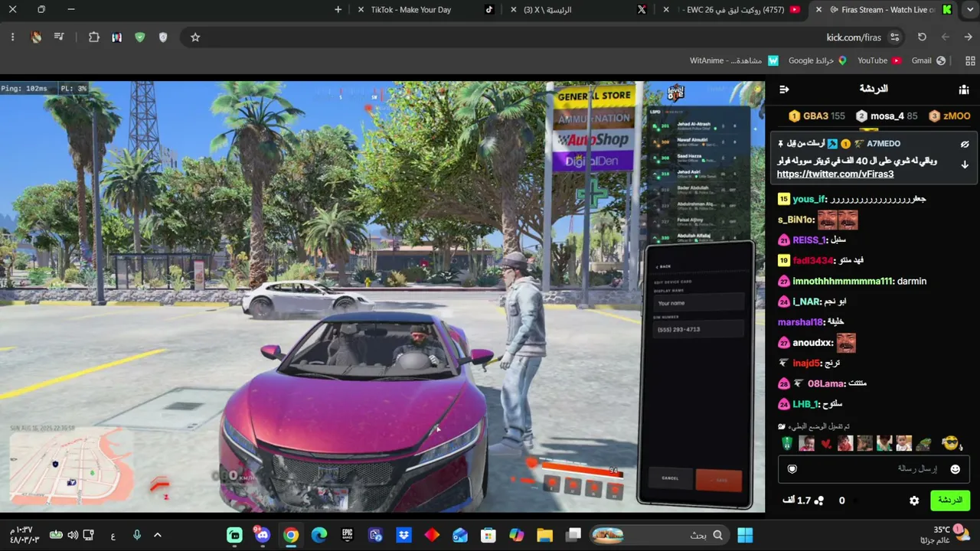Viewport: 980px width, 551px height.
Task: Open the Extensions puzzle icon
Action: [94, 37]
